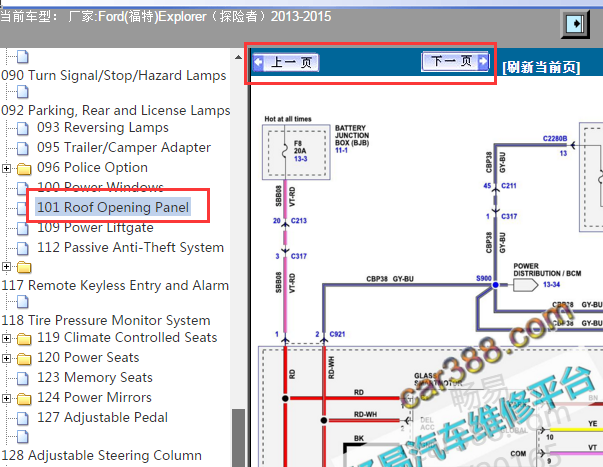603x467 pixels.
Task: Click the C213 connector label
Action: 299,221
